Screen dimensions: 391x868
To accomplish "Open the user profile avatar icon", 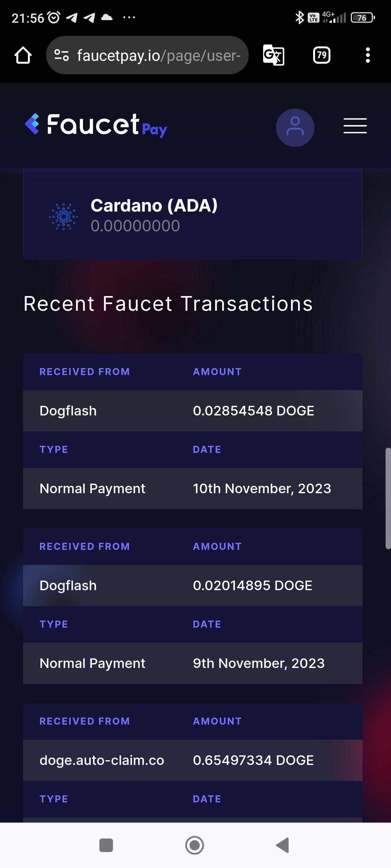I will pyautogui.click(x=295, y=128).
